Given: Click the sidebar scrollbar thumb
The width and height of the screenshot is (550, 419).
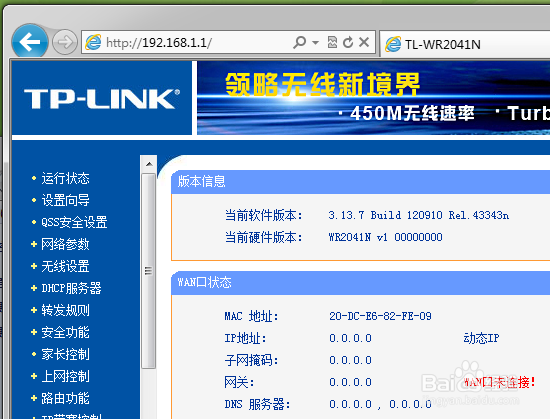Looking at the screenshot, I should pyautogui.click(x=149, y=271).
